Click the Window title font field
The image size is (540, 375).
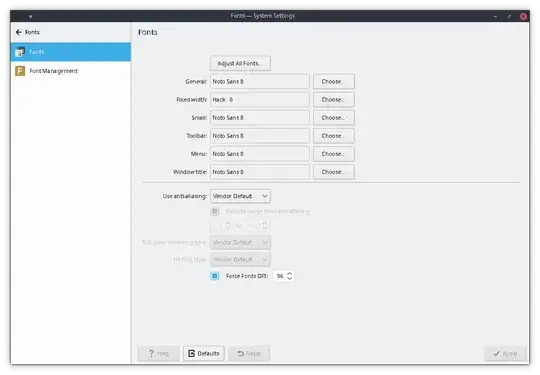(x=260, y=172)
